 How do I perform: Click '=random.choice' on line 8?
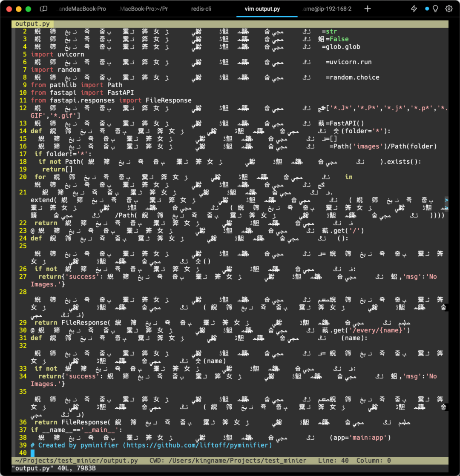tap(353, 77)
